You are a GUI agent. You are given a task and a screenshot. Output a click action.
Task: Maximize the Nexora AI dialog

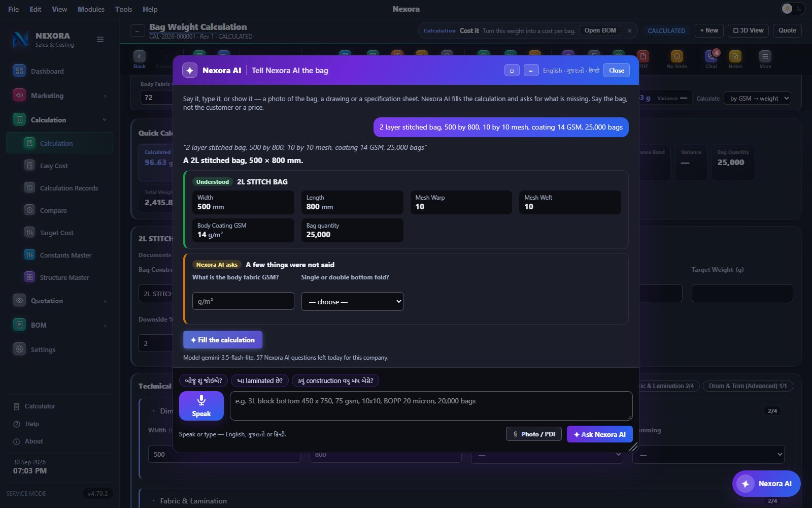pos(512,71)
